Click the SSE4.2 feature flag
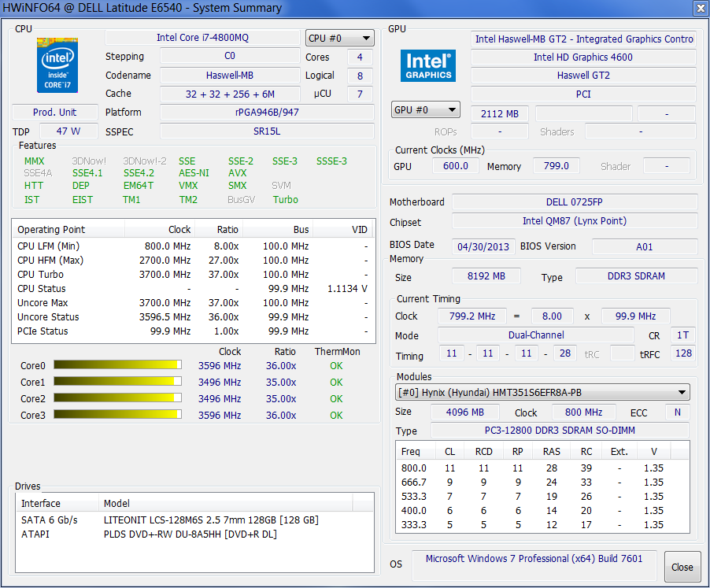Viewport: 710px width, 588px height. (139, 173)
